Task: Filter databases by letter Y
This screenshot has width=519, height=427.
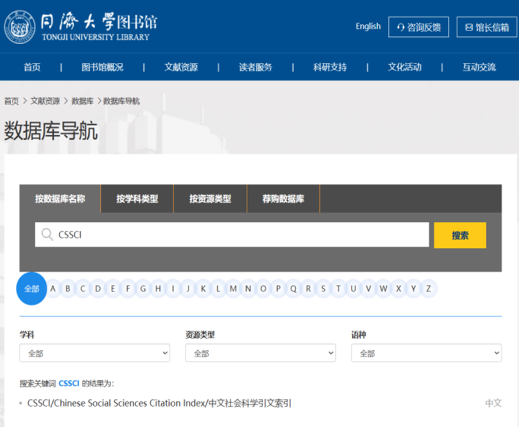Action: [x=413, y=289]
